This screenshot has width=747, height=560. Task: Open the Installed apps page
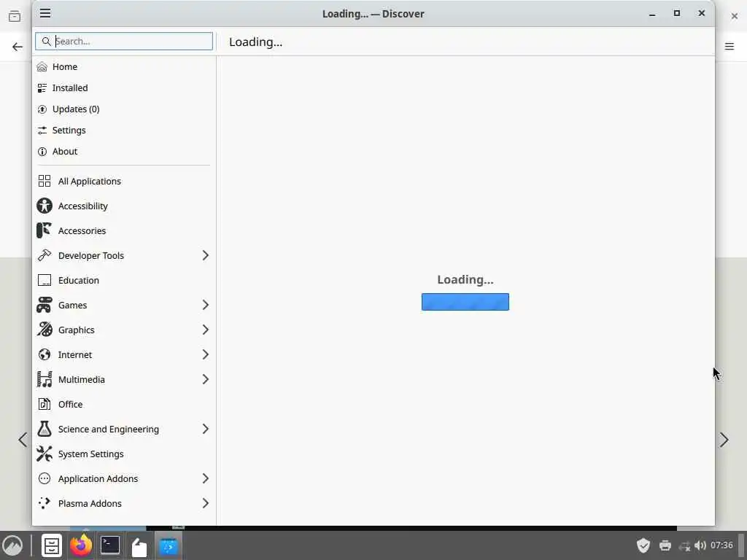coord(124,87)
